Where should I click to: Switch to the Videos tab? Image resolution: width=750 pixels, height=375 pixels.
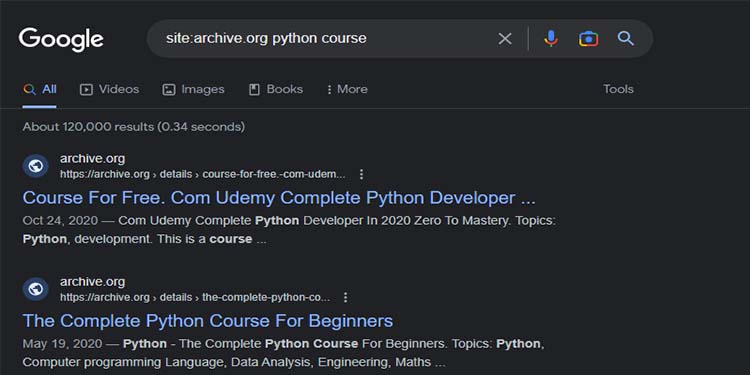[110, 89]
